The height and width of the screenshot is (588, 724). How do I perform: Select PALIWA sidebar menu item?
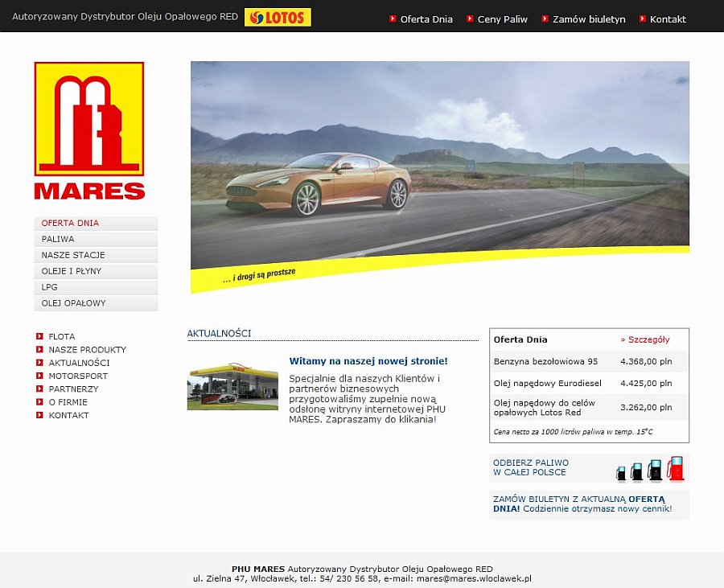(x=96, y=239)
